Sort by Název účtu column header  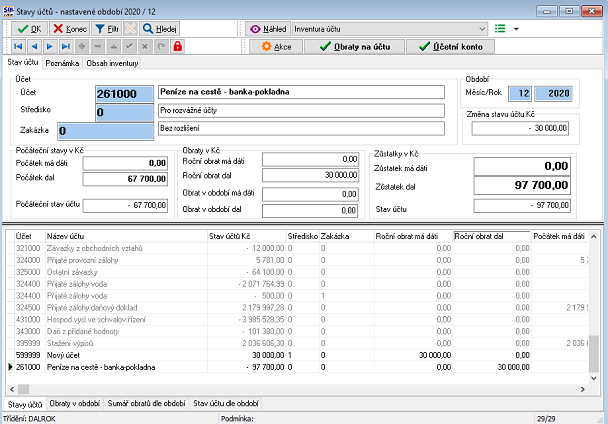pyautogui.click(x=126, y=236)
